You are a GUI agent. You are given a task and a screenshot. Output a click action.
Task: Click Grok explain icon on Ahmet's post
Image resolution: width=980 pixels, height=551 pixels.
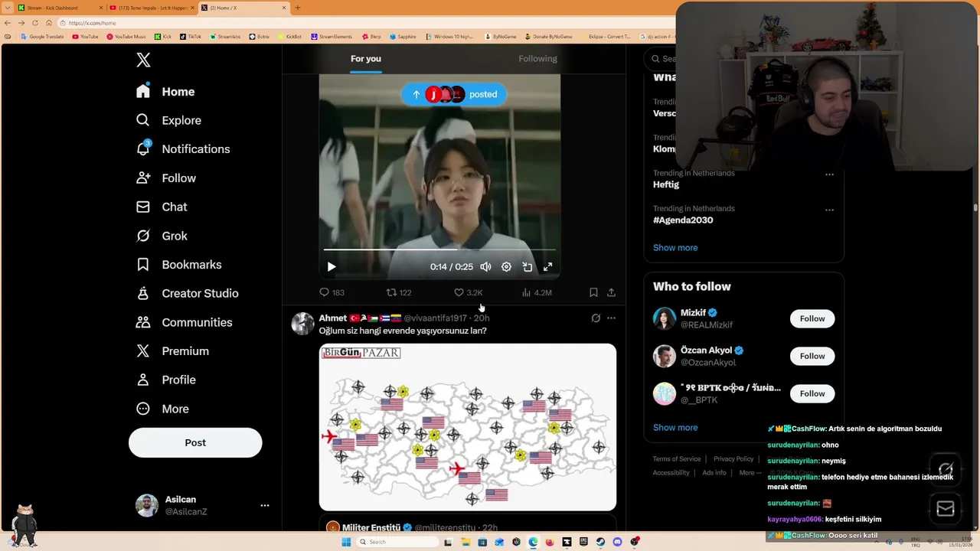click(x=596, y=318)
